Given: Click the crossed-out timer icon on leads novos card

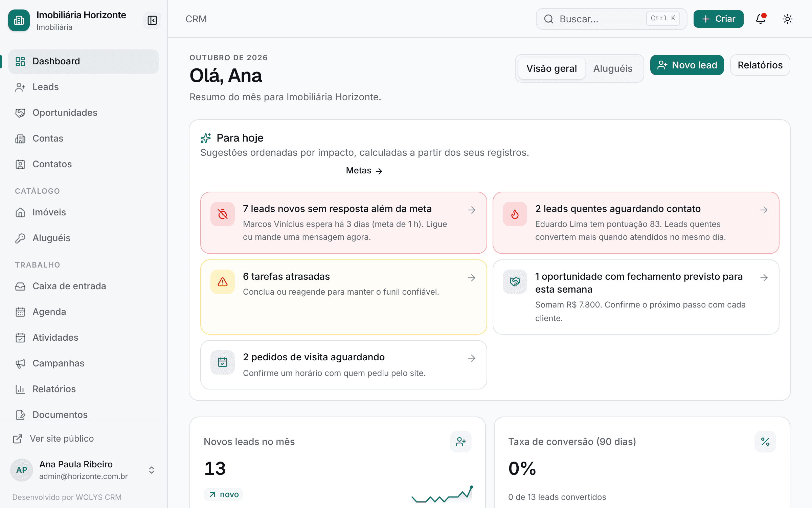Looking at the screenshot, I should [x=223, y=214].
